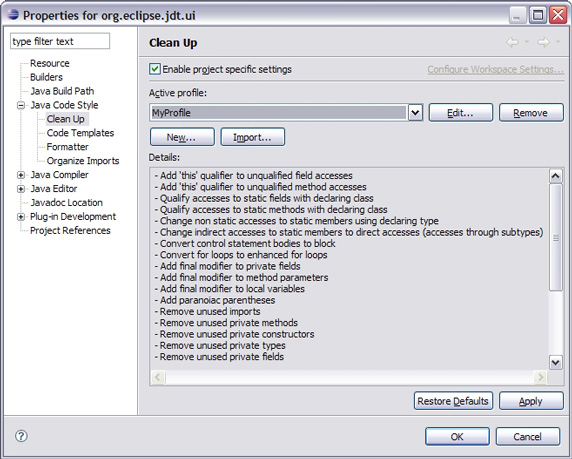Click 'Remove unused private fields' line
The width and height of the screenshot is (572, 459).
point(219,356)
